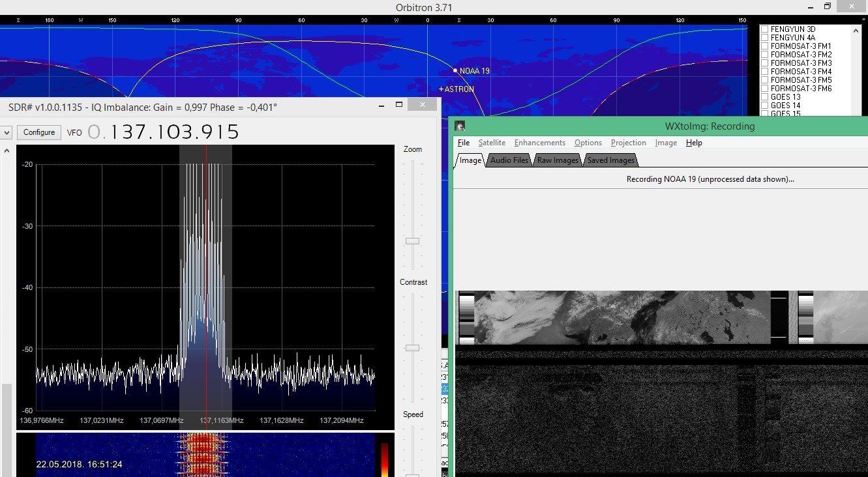Click the "Recording NOAA 19" status text
The width and height of the screenshot is (868, 477).
pyautogui.click(x=710, y=179)
